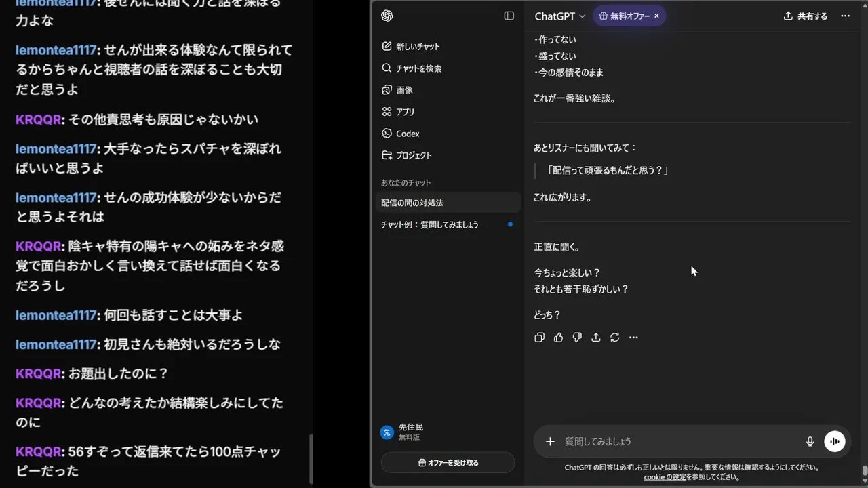Click lemontea1117 on 何回も話すことは大事よ message
868x488 pixels.
(x=56, y=315)
